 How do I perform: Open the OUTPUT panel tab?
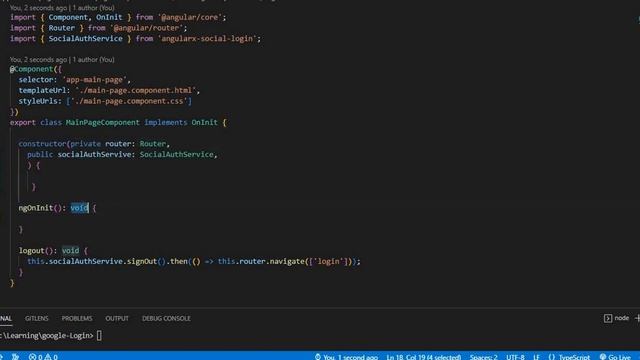click(x=117, y=318)
